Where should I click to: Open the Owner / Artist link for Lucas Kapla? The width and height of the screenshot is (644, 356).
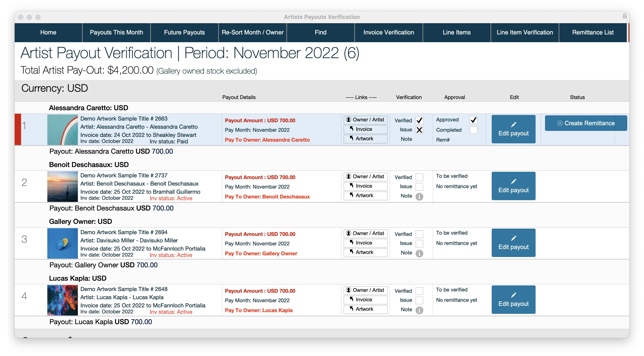[365, 290]
